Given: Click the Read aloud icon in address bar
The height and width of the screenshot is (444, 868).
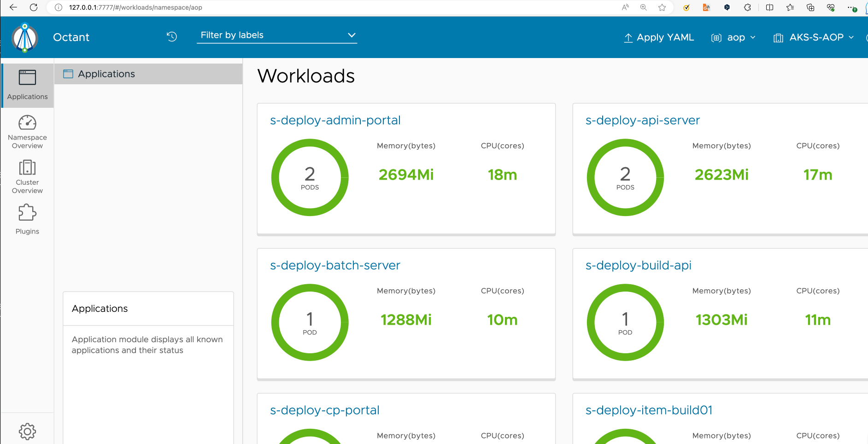Looking at the screenshot, I should [x=625, y=7].
